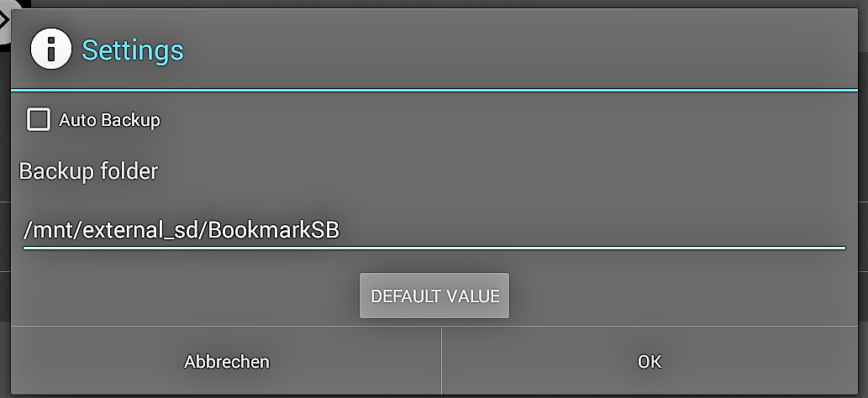The width and height of the screenshot is (868, 398).
Task: Select the Backup folder label
Action: click(88, 171)
